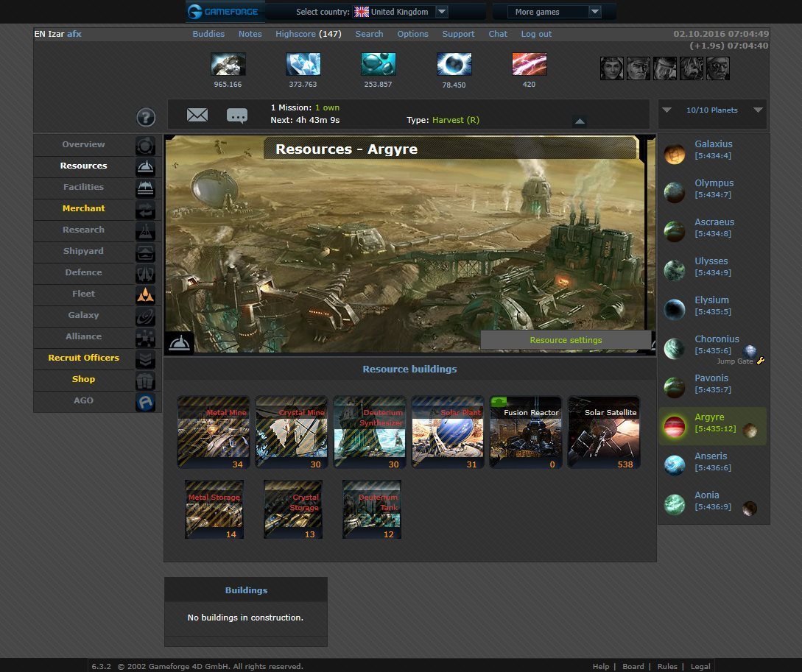The image size is (802, 672).
Task: Open the Overview menu
Action: 83,144
